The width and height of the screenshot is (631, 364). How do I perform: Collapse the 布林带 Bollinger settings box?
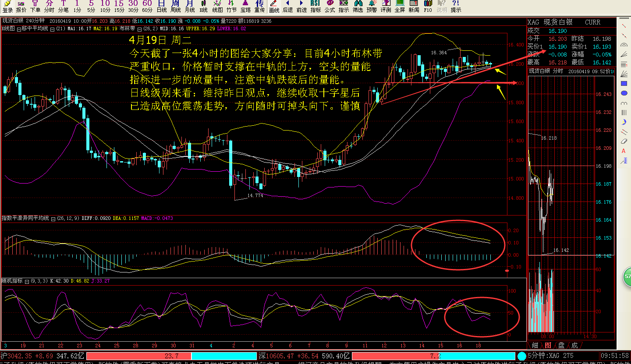click(140, 29)
